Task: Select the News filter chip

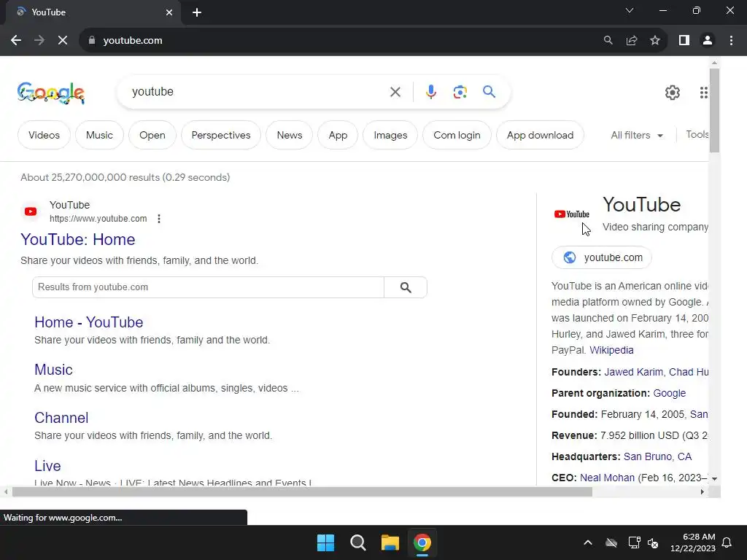Action: [289, 135]
